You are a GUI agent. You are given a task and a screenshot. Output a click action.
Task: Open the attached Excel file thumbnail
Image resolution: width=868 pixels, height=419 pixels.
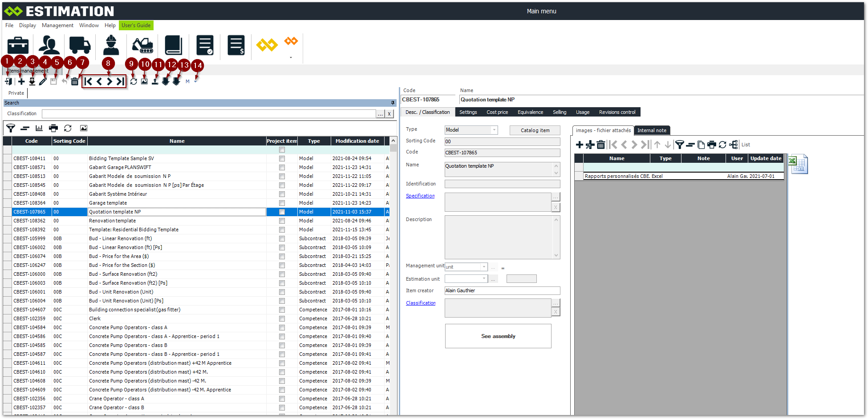tap(798, 164)
